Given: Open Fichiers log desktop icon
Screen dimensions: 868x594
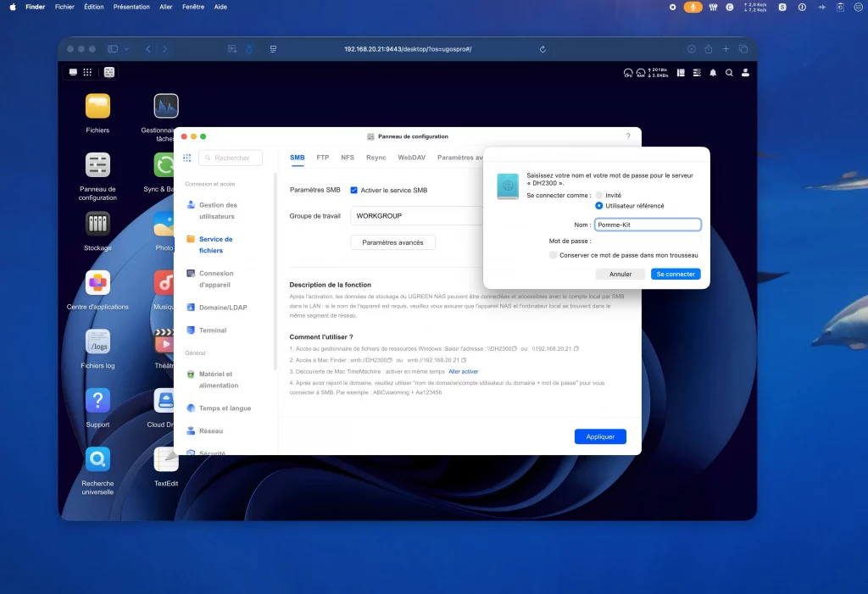Looking at the screenshot, I should pyautogui.click(x=97, y=341).
